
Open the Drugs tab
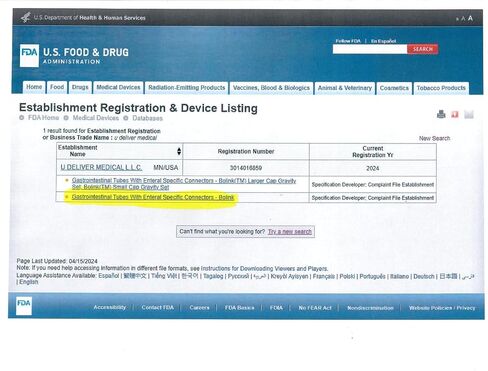tap(80, 87)
